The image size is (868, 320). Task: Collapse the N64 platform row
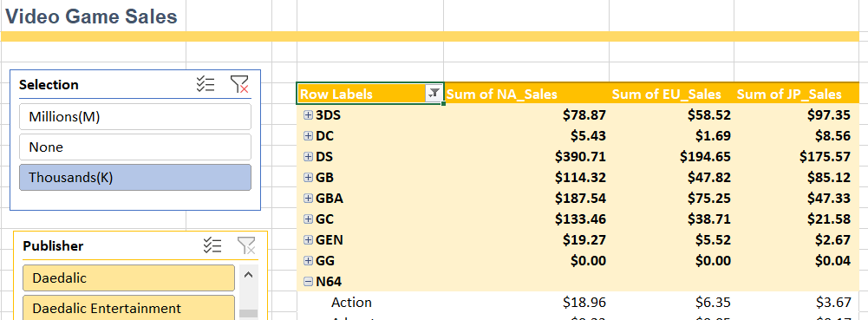pyautogui.click(x=309, y=282)
